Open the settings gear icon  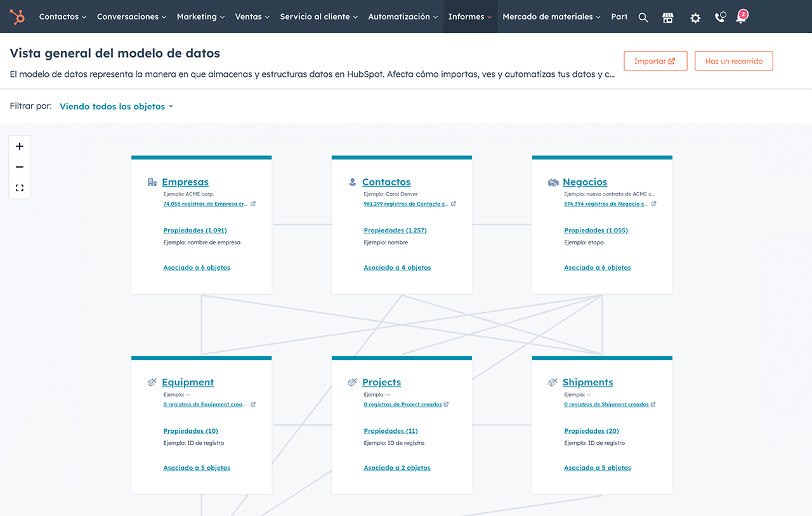click(695, 18)
